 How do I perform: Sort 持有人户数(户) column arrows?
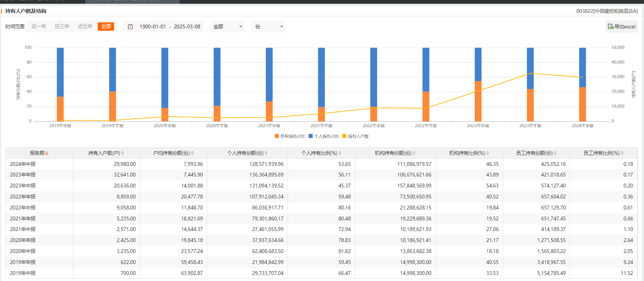[x=123, y=153]
